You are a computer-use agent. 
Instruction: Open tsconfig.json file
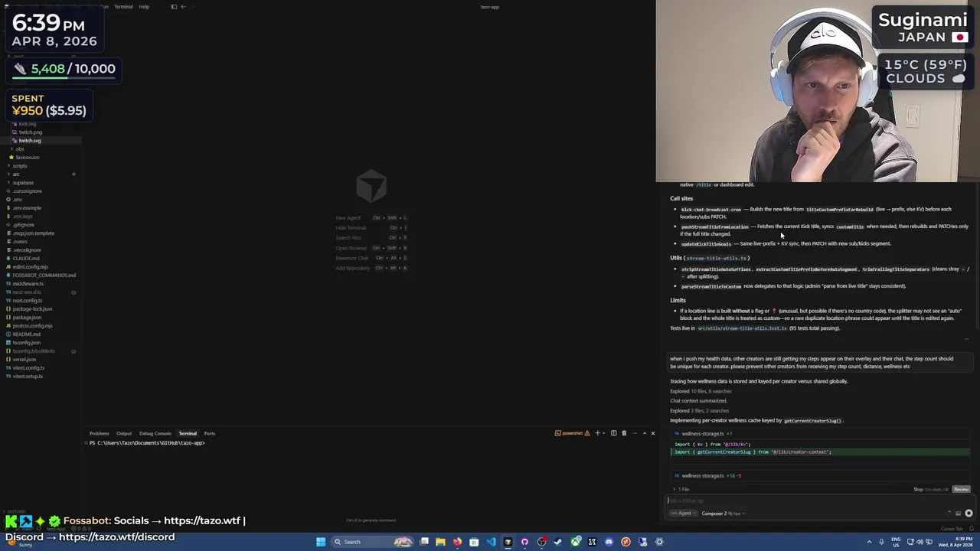tap(26, 343)
